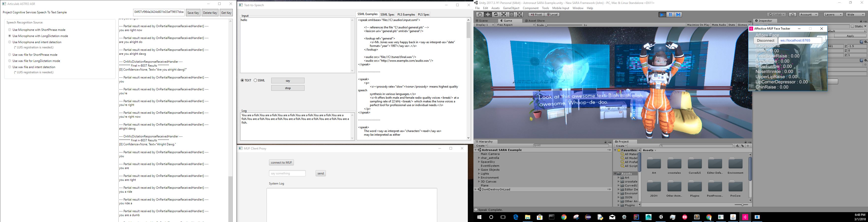Click the say button in Text-to-Speech
This screenshot has height=222, width=868.
tap(288, 81)
